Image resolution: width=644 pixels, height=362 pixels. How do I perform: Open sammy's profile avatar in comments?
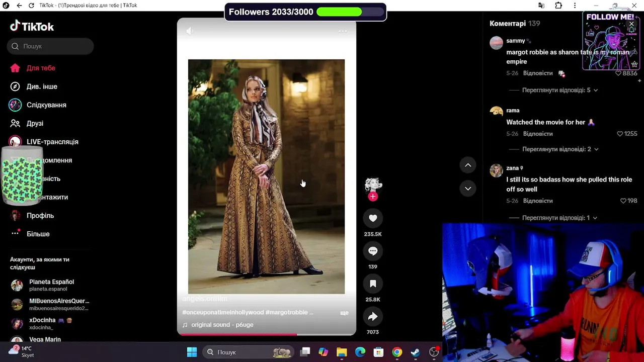pyautogui.click(x=496, y=42)
